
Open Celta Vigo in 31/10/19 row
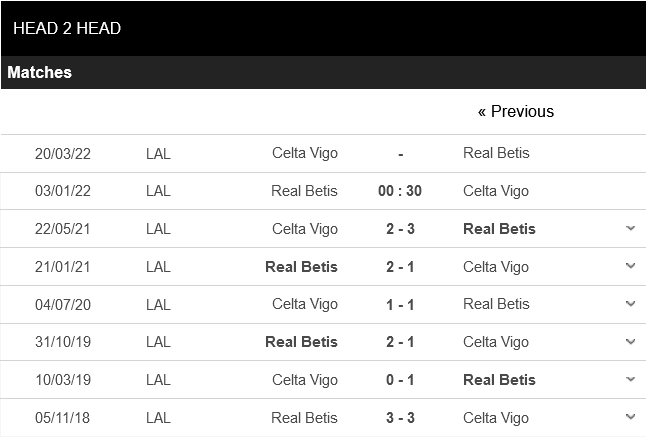[496, 342]
